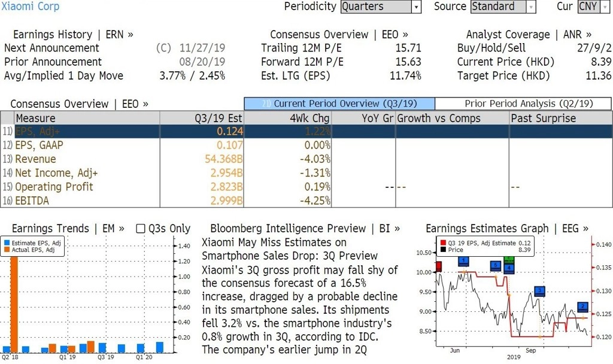Click the tall orange Q2 18 bar
The height and width of the screenshot is (364, 613).
click(14, 305)
